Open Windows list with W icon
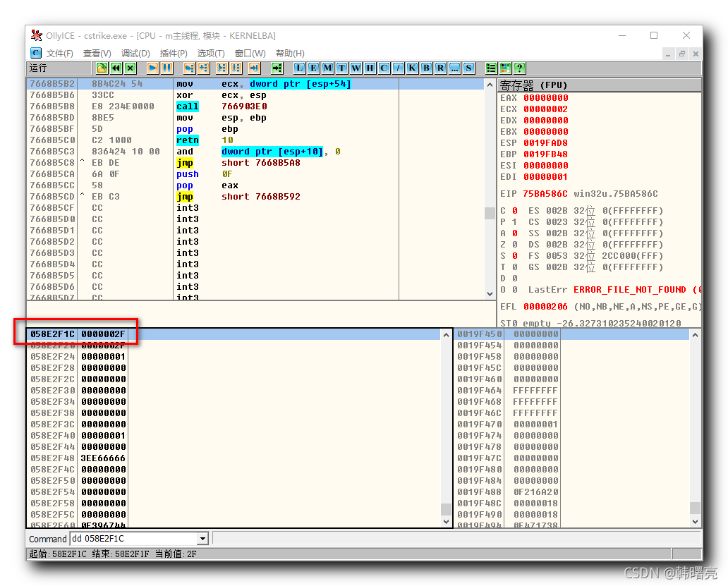Screen dimensions: 728x586 click(x=356, y=68)
